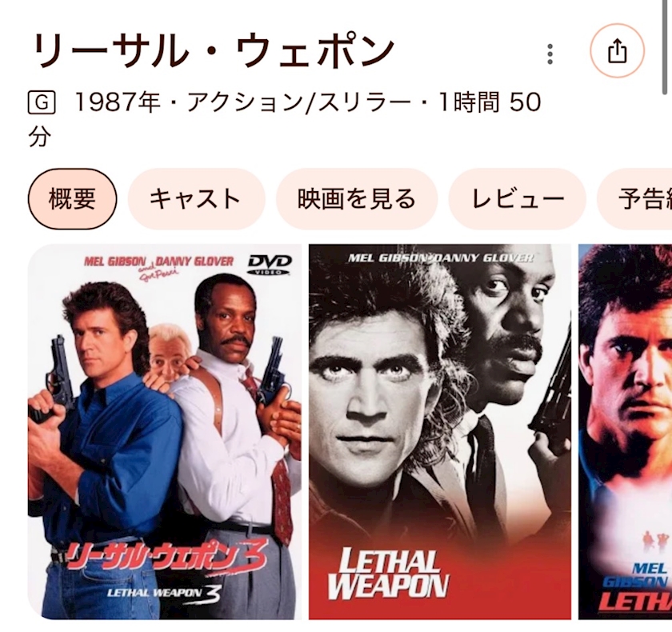Open the Lethal Weapon 3 DVD cover image
This screenshot has width=672, height=632.
coord(165,431)
